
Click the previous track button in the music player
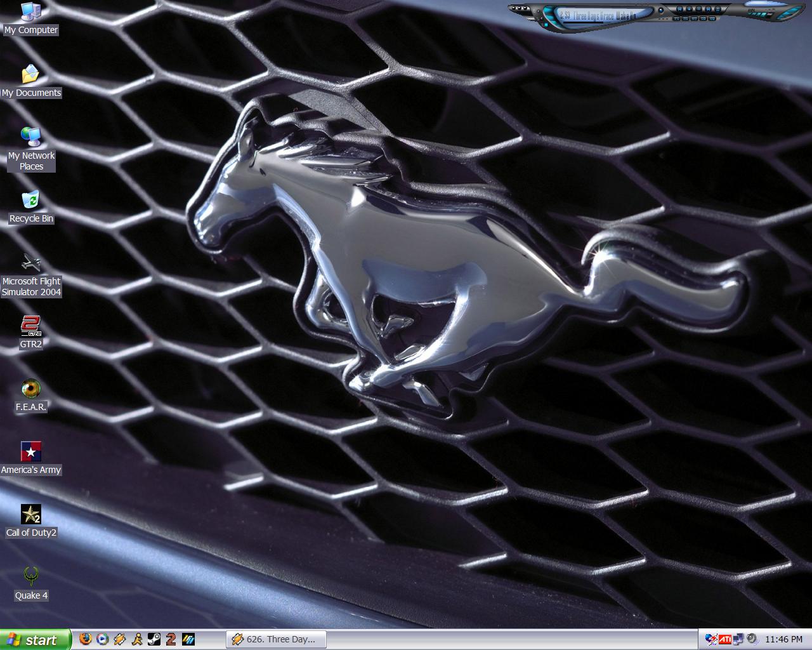pyautogui.click(x=679, y=9)
